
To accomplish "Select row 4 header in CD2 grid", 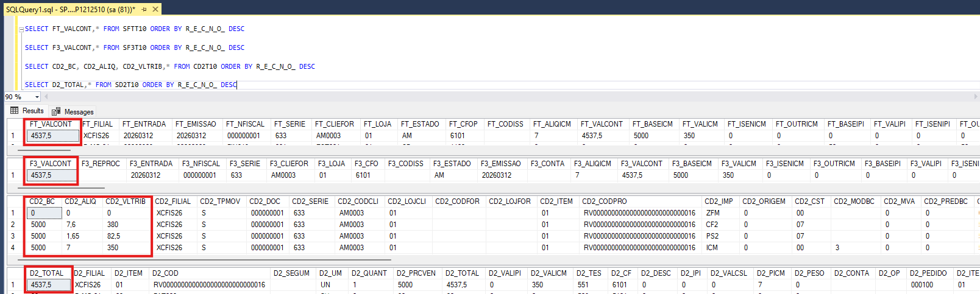I will [x=16, y=248].
